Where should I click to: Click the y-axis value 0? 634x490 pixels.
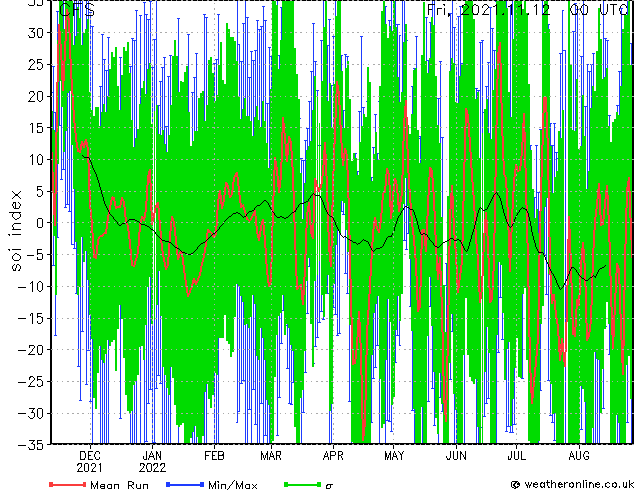tap(40, 223)
